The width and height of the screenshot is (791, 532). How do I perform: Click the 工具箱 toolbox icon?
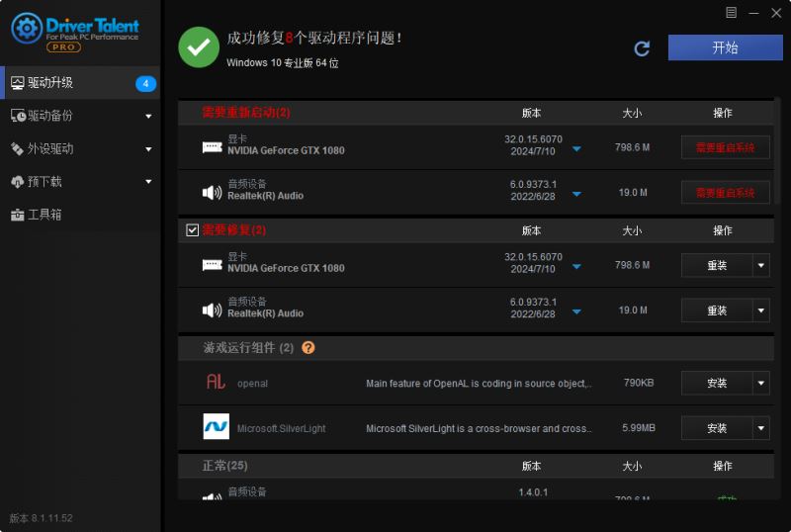(17, 215)
